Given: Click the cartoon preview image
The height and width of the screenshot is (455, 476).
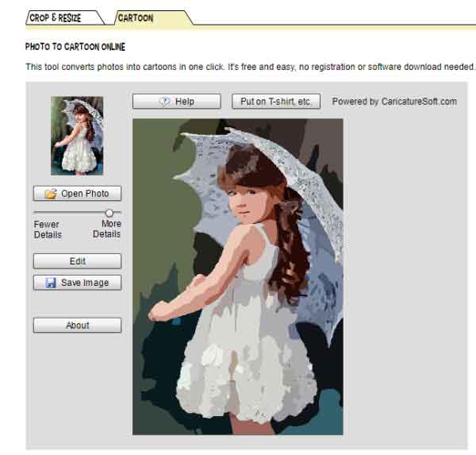Looking at the screenshot, I should tap(238, 276).
